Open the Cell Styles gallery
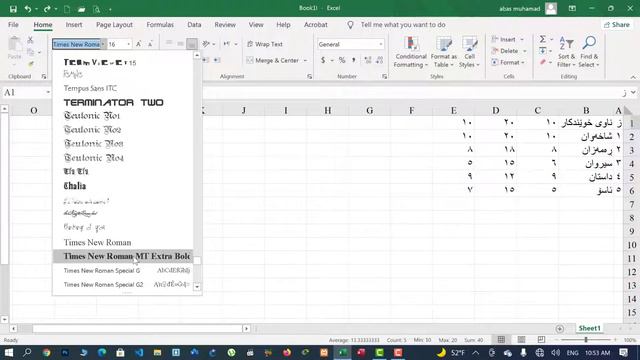The image size is (640, 360). [469, 52]
